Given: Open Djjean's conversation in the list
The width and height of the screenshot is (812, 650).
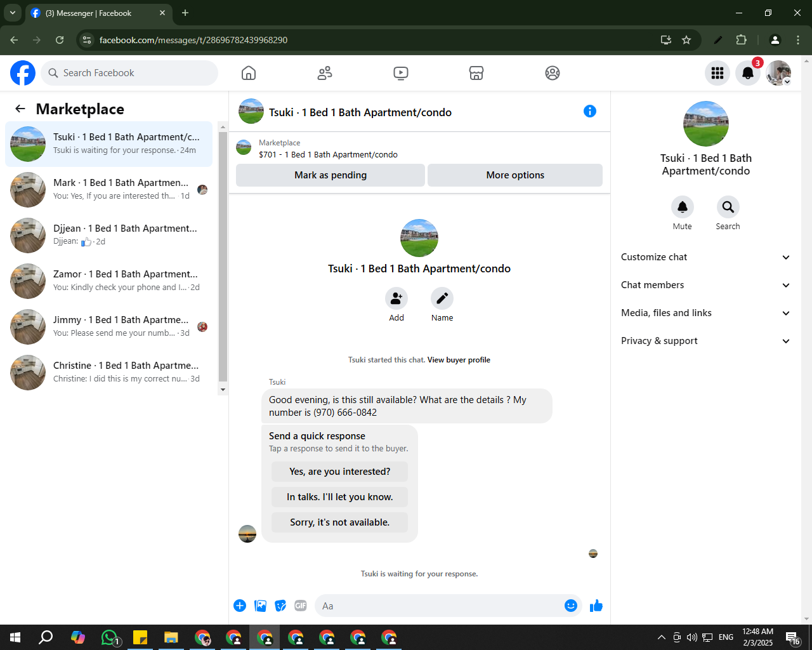Looking at the screenshot, I should pos(109,235).
